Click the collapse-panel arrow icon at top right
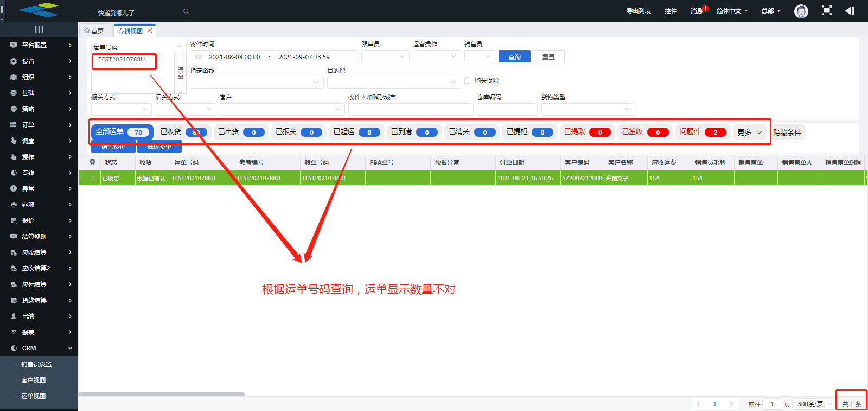 [850, 11]
